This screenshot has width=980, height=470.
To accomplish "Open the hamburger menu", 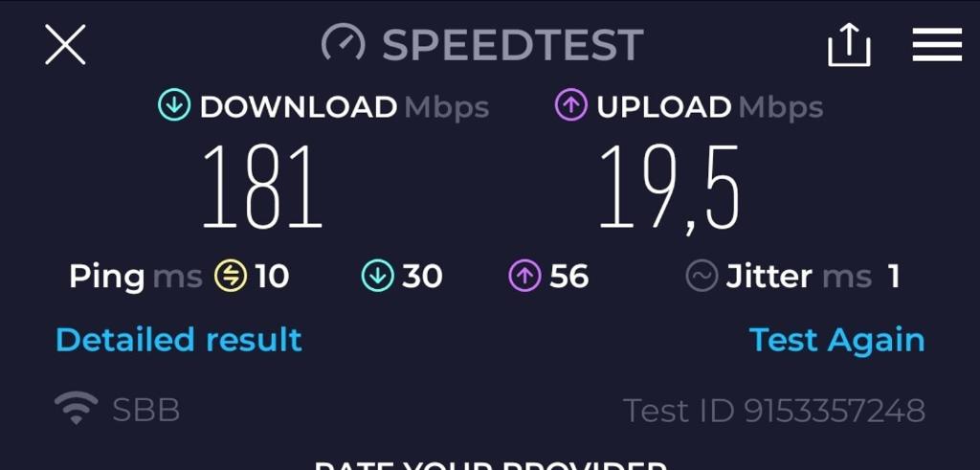I will (936, 45).
